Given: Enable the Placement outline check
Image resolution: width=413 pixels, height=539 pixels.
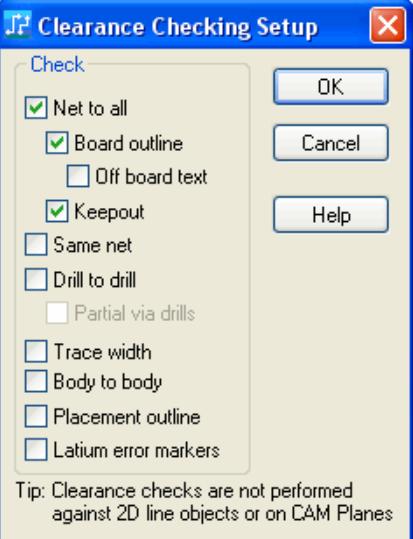Looking at the screenshot, I should click(36, 416).
